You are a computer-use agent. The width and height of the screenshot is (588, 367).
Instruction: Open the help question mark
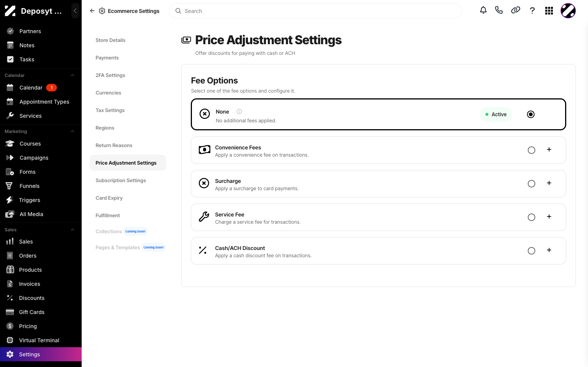click(x=532, y=11)
